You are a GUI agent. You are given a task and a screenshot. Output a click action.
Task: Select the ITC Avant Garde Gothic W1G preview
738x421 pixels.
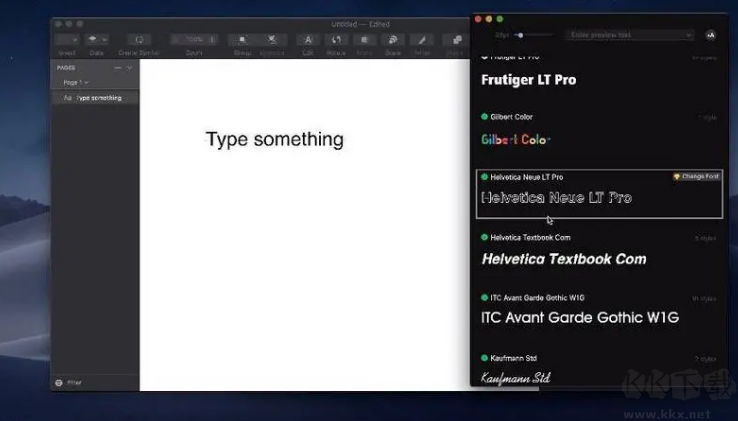580,318
